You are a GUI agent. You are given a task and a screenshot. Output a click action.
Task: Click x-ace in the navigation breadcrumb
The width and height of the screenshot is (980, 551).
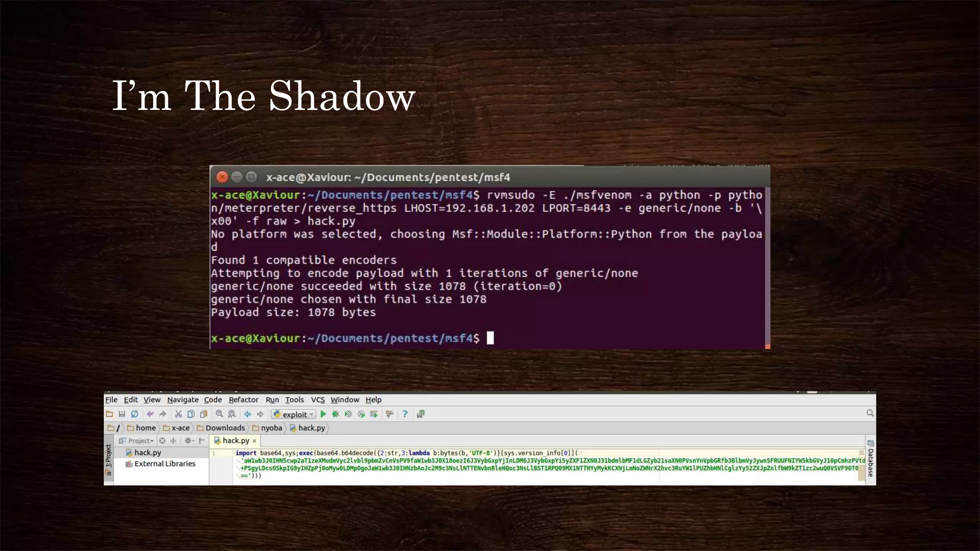coord(176,428)
